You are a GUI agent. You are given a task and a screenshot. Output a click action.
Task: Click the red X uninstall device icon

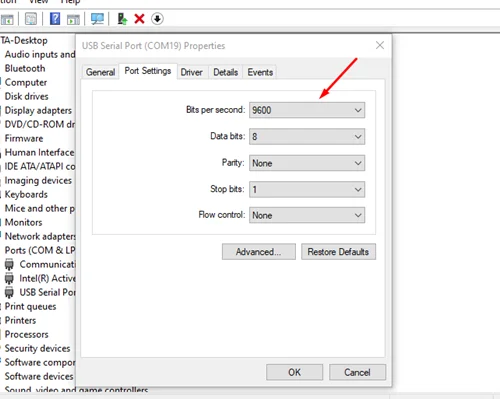(139, 19)
